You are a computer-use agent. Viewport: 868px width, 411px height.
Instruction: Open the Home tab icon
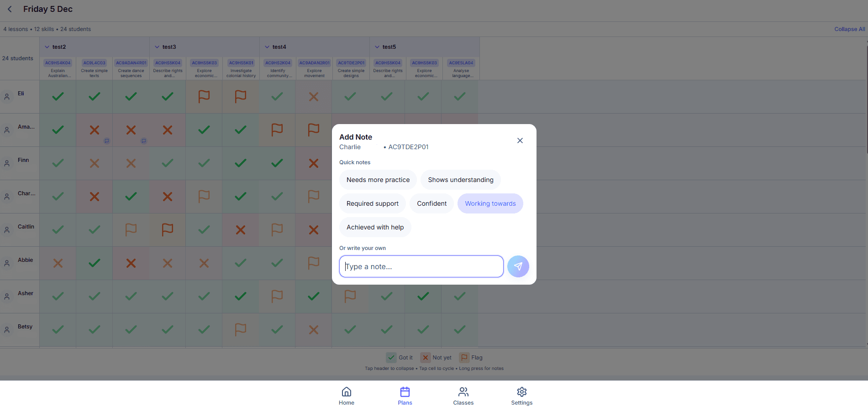(x=346, y=392)
